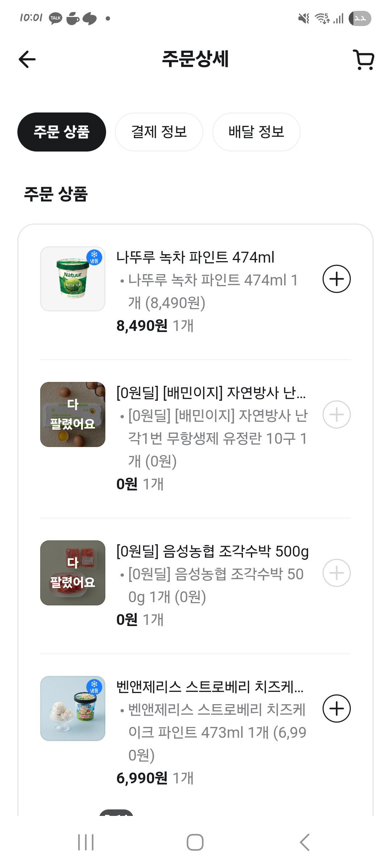Open 벤앤제리스 스트로베리 치즈케이크 title

point(210,687)
